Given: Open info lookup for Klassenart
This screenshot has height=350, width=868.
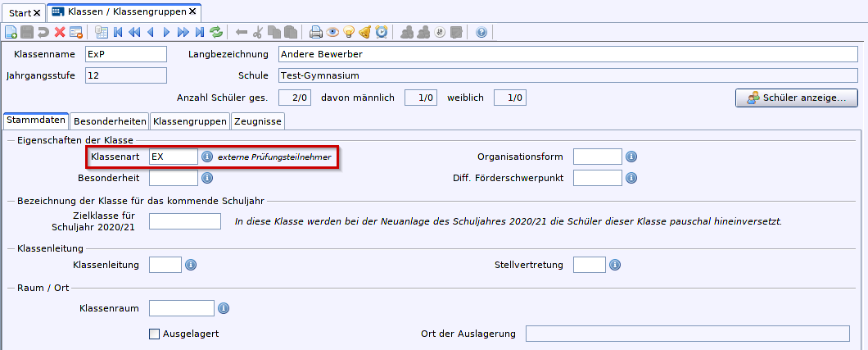Looking at the screenshot, I should 206,157.
